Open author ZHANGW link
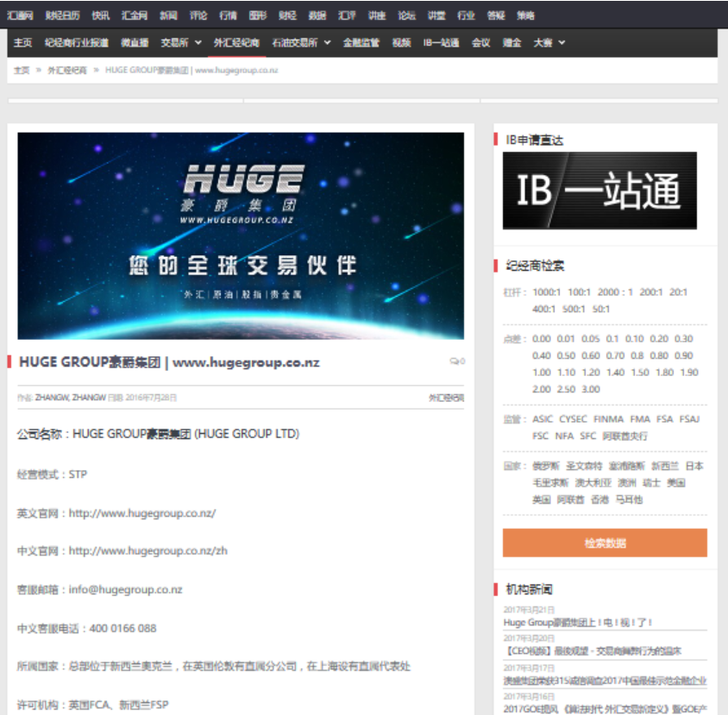 coord(71,398)
